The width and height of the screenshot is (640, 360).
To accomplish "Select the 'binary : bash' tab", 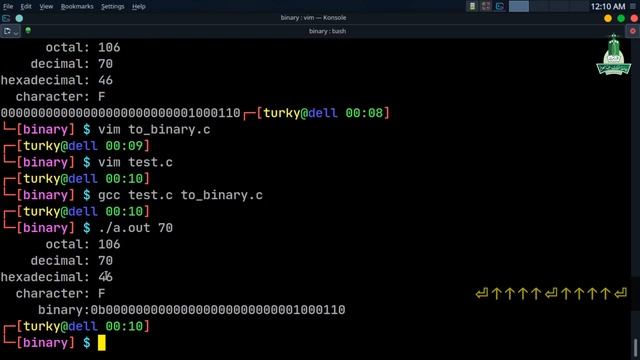I will pyautogui.click(x=327, y=31).
